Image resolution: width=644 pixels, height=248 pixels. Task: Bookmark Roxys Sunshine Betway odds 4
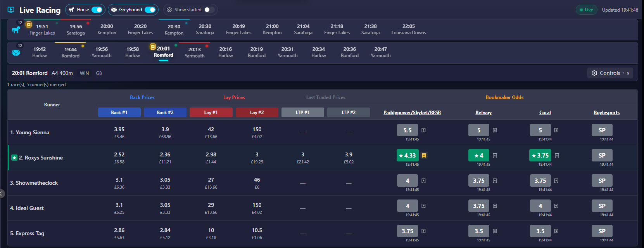coord(495,156)
